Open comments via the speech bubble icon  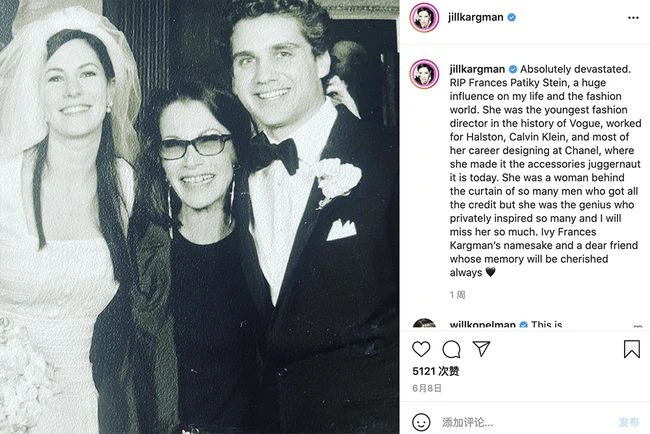point(451,349)
